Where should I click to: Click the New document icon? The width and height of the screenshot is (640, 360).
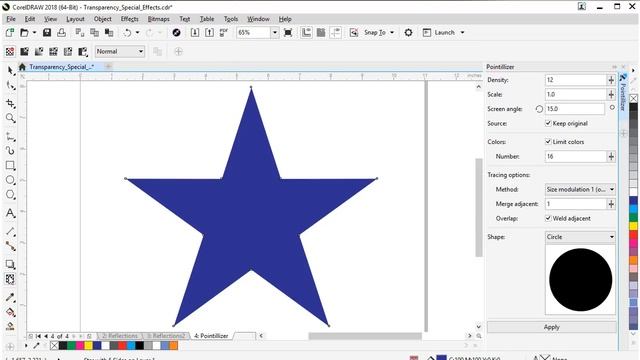tap(9, 33)
